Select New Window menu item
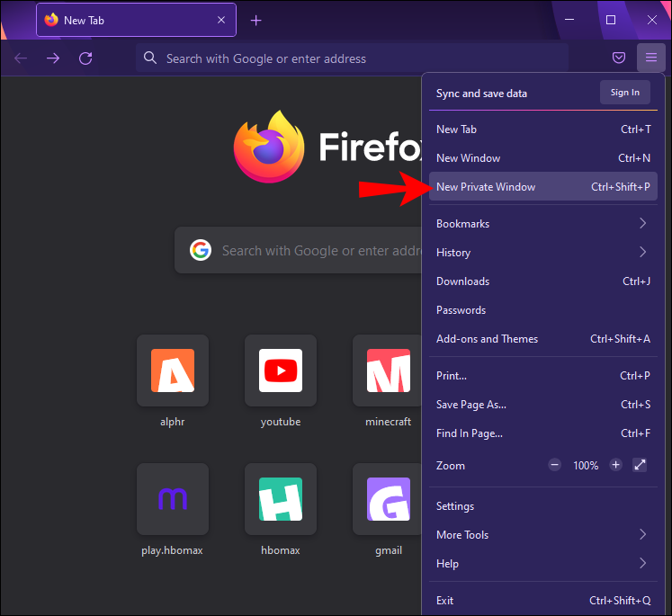 543,158
